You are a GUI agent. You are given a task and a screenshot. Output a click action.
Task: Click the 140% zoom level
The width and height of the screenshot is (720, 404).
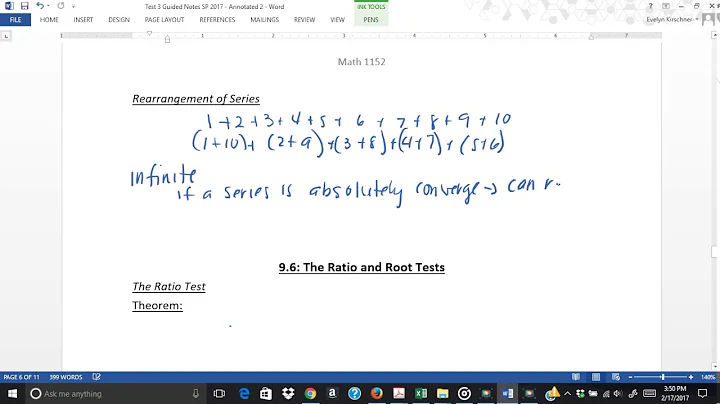708,377
